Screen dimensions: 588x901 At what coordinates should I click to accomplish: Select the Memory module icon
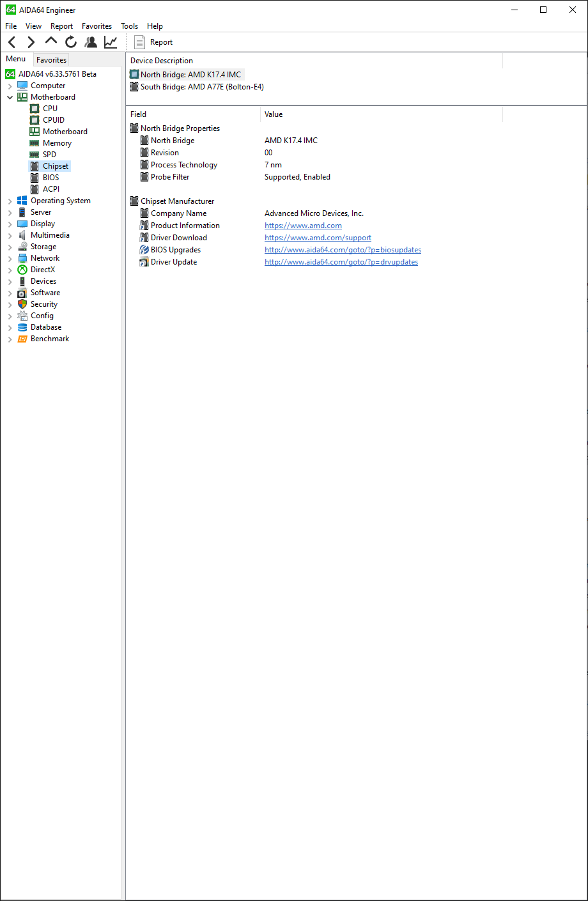35,143
